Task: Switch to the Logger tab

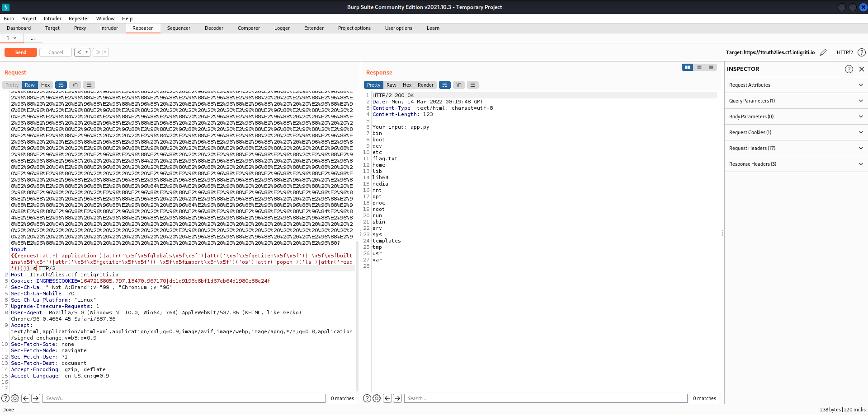Action: coord(282,28)
